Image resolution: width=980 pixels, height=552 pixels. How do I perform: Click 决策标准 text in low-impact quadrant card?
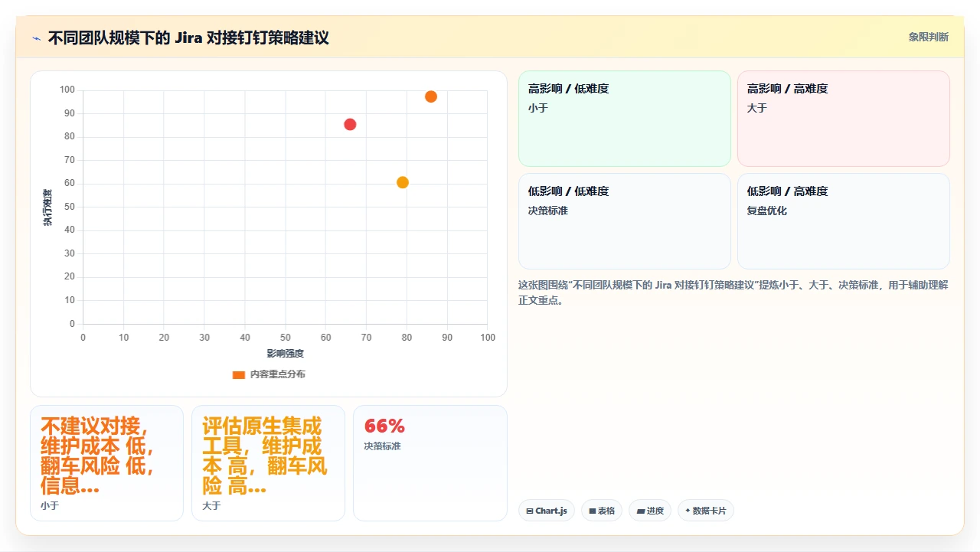(548, 211)
